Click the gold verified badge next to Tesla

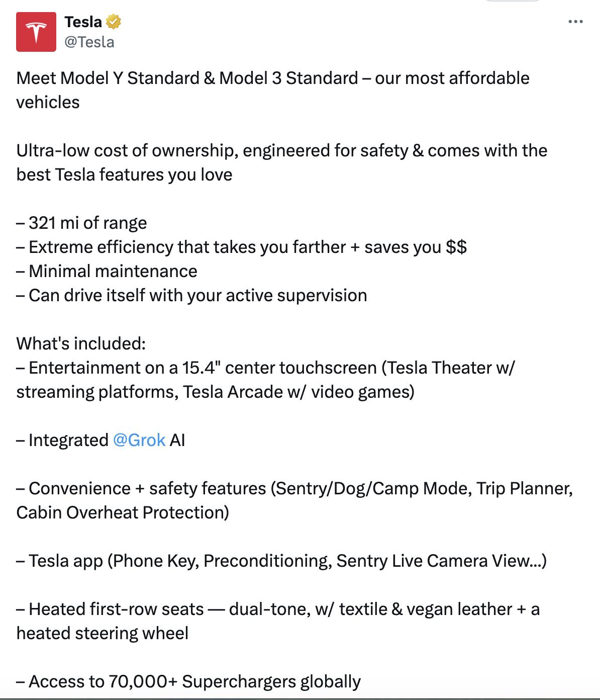pos(113,22)
